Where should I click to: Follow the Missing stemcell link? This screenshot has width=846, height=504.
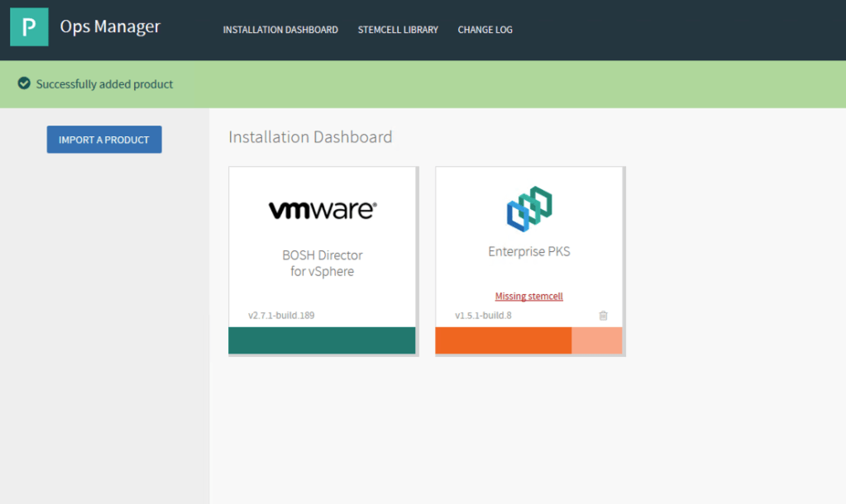pos(528,297)
